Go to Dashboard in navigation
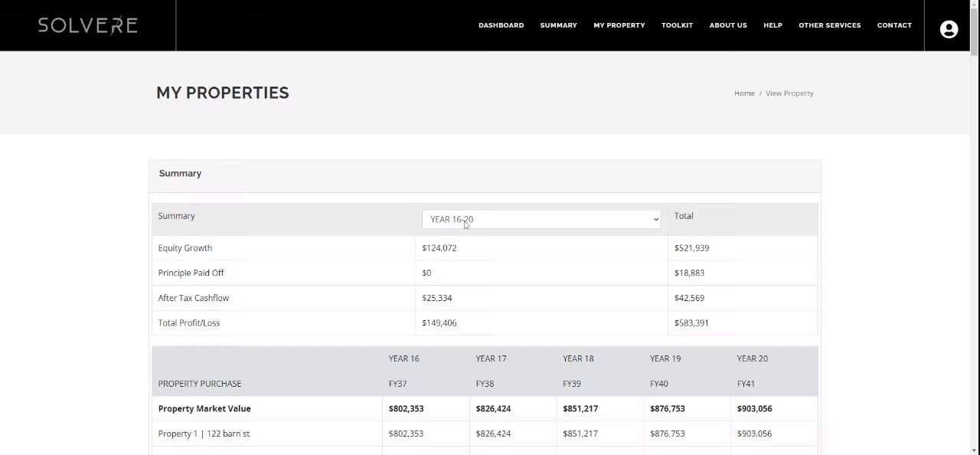This screenshot has width=980, height=455. 501,25
